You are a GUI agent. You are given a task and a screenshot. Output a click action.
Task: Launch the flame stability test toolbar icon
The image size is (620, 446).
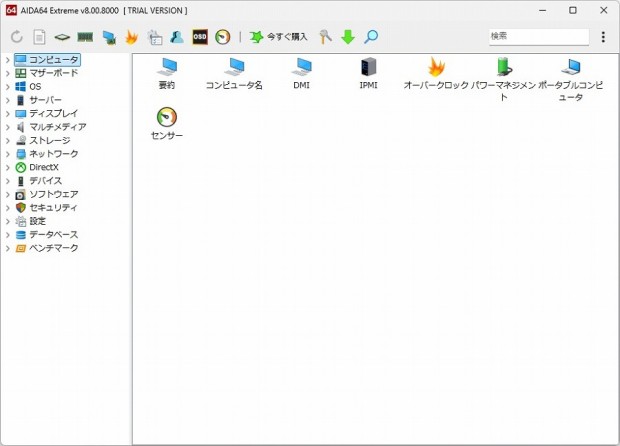click(x=131, y=37)
